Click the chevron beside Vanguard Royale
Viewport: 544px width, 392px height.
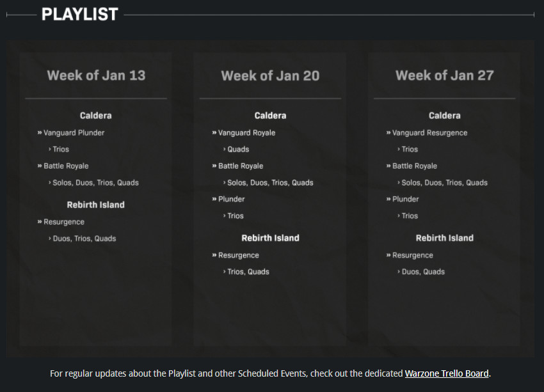[214, 133]
